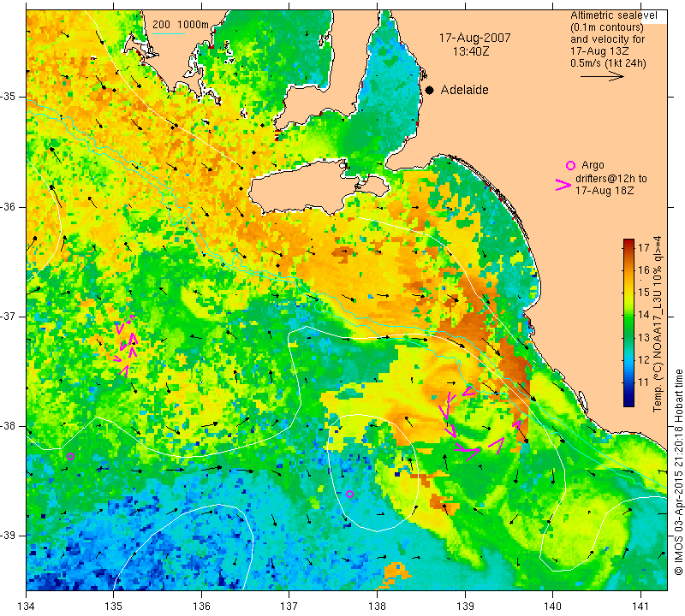Click the Adelaide city marker dot
685x616 pixels.
coord(430,90)
